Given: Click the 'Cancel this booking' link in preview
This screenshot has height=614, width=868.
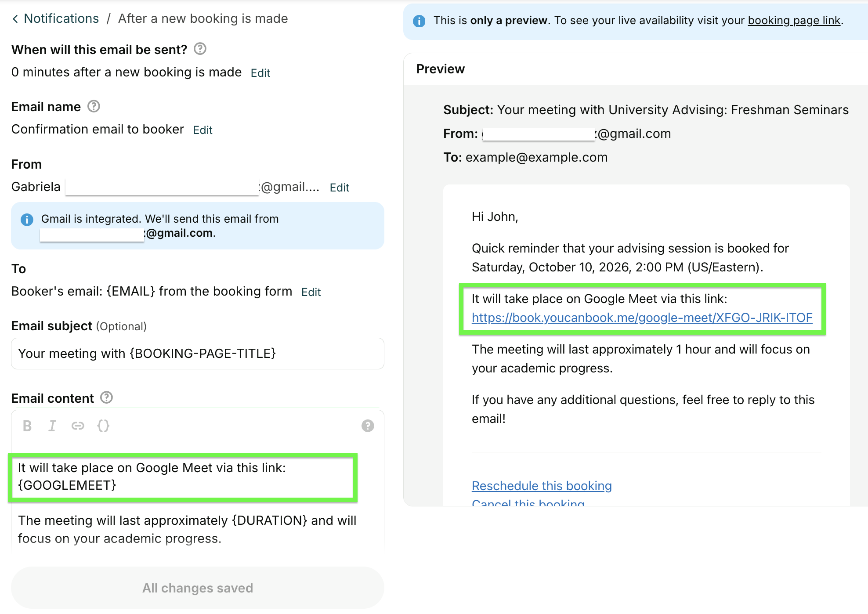Looking at the screenshot, I should tap(528, 502).
